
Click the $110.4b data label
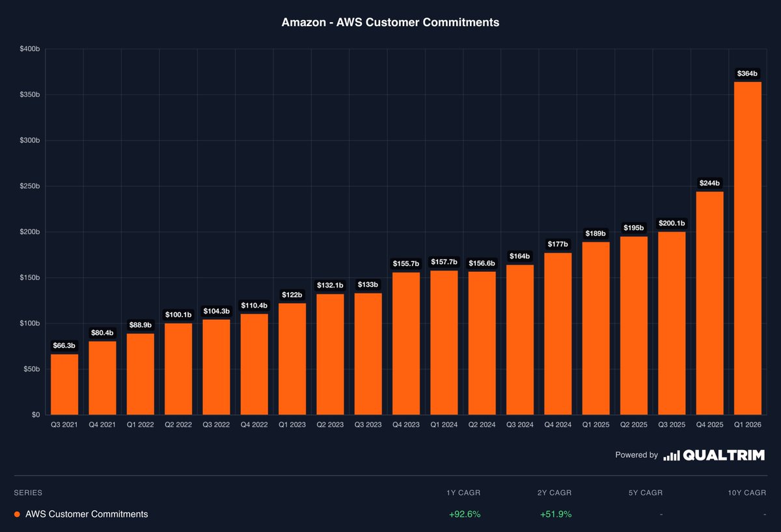click(254, 306)
